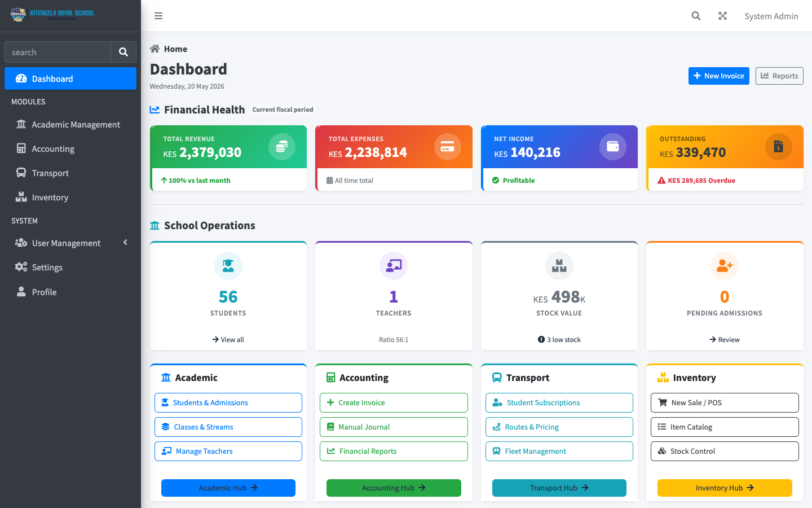
Task: Open Students & Admissions
Action: (228, 402)
